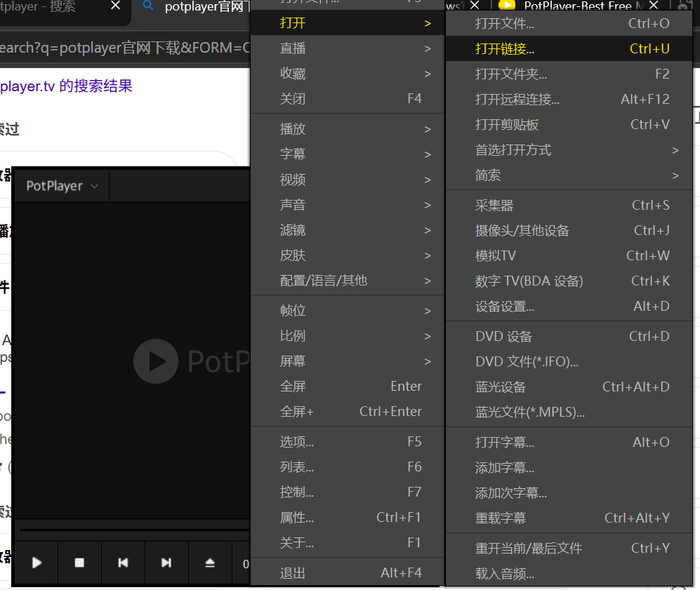Expand the 字幕 submenu
Image resolution: width=700 pixels, height=590 pixels.
pos(348,154)
